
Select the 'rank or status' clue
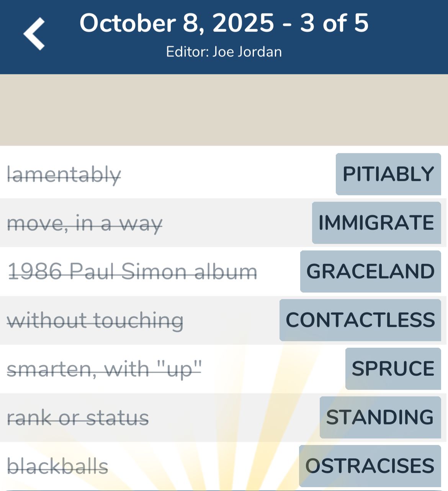click(78, 418)
